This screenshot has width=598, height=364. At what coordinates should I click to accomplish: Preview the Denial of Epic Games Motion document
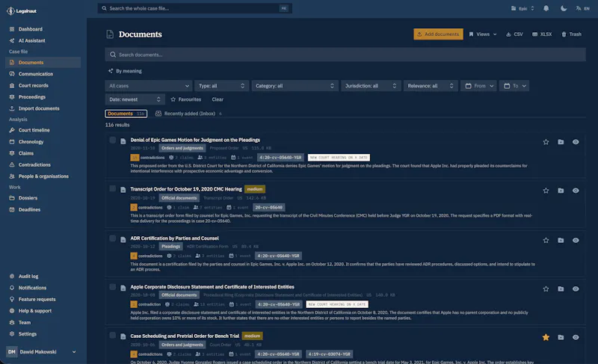(x=576, y=142)
